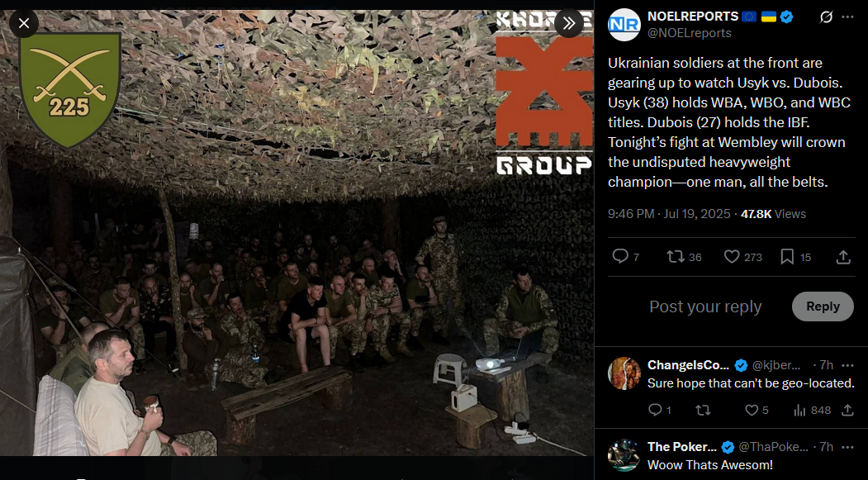The image size is (868, 480).
Task: Open the Grok icon beside post options
Action: point(826,17)
